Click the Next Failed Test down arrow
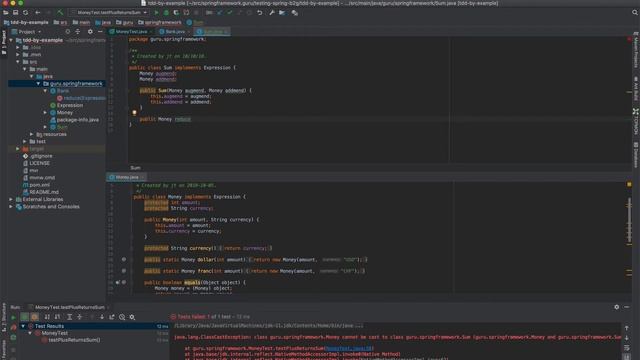This screenshot has width=640, height=360. pos(102,317)
